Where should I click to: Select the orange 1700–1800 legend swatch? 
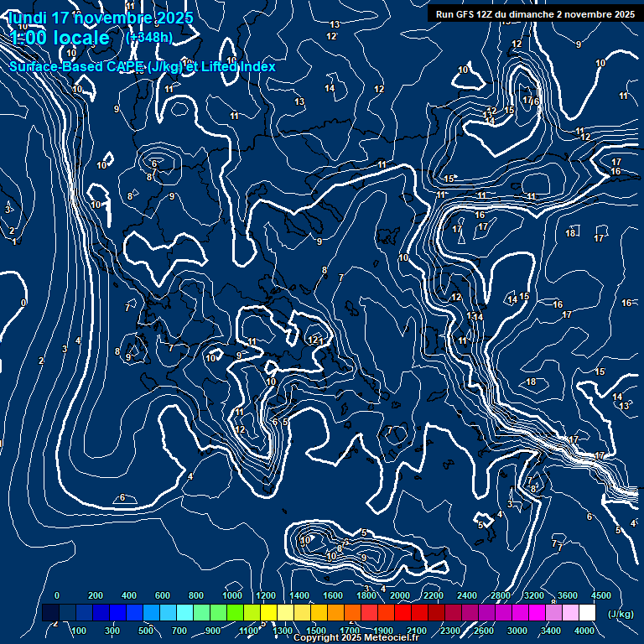click(352, 612)
